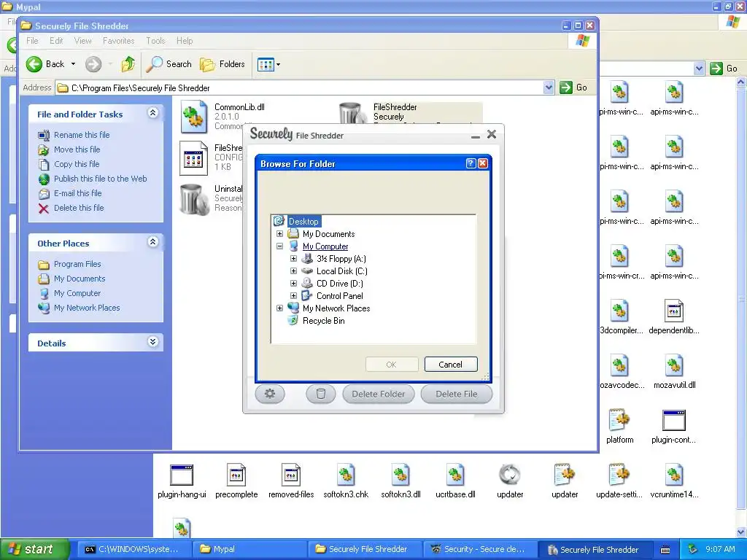Select Local Disk (C:) in the tree
The width and height of the screenshot is (747, 560).
[341, 271]
